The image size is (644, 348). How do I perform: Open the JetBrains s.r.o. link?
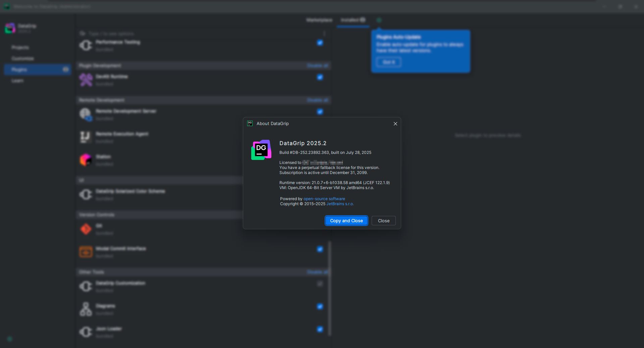click(x=340, y=204)
